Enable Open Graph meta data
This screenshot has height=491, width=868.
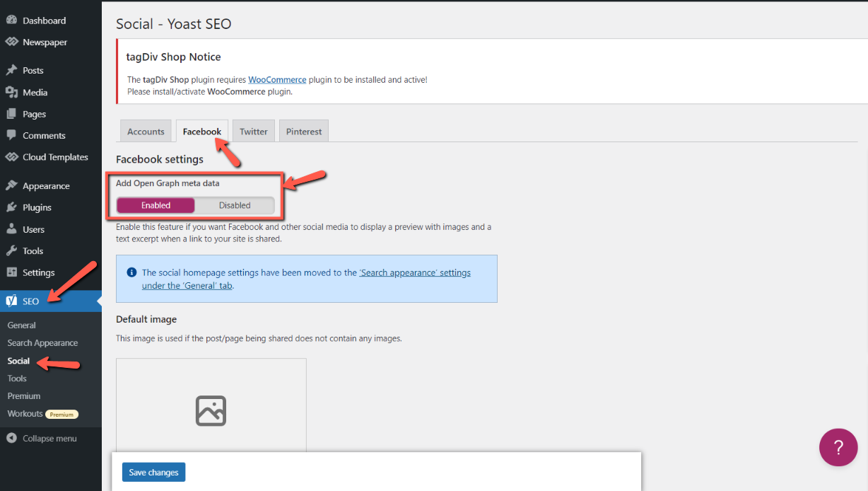pyautogui.click(x=156, y=205)
